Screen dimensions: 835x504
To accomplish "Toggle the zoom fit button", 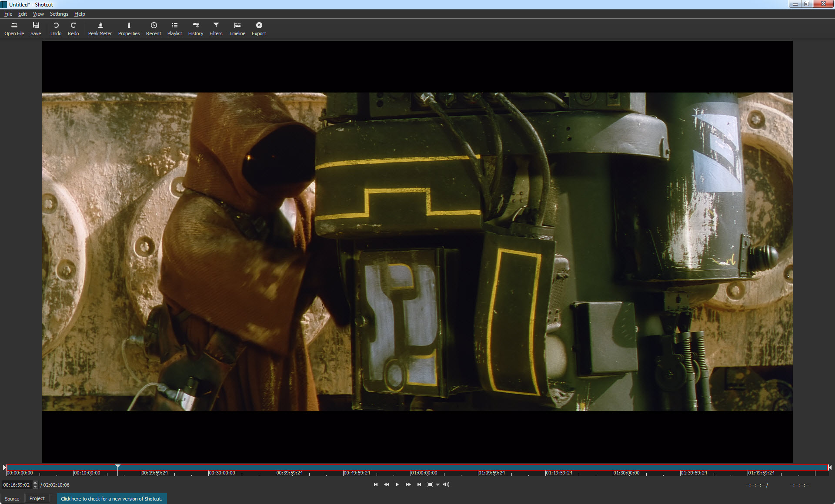I will tap(430, 484).
